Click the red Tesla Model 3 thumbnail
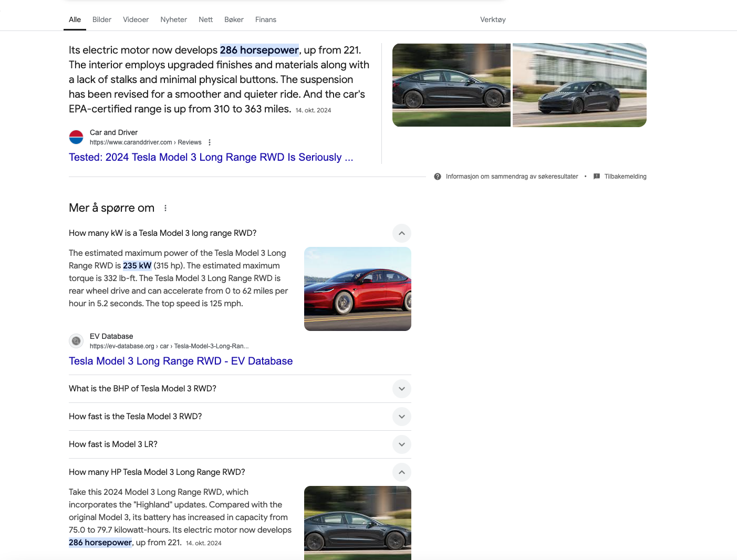The width and height of the screenshot is (737, 560). pos(358,289)
